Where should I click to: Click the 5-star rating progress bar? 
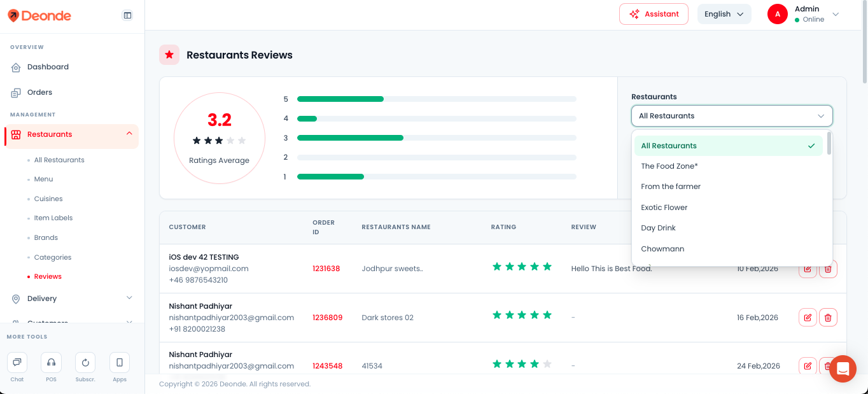[437, 99]
